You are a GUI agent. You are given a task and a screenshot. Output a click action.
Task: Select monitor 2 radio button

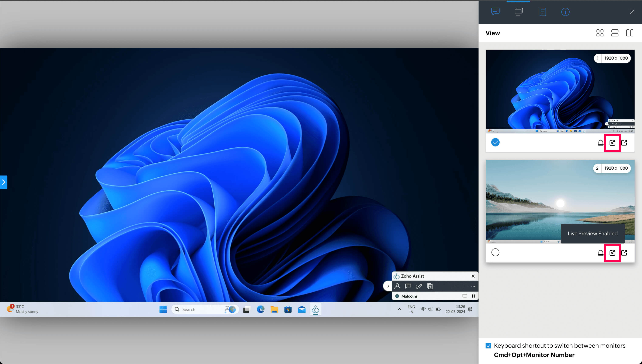pyautogui.click(x=495, y=252)
